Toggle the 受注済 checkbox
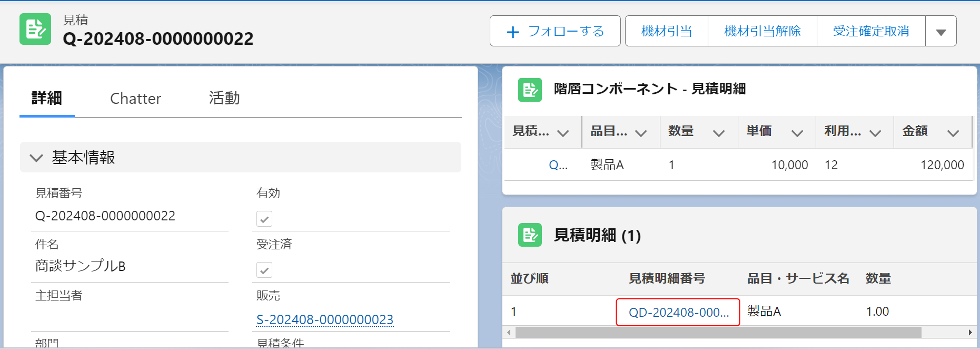This screenshot has width=980, height=349. pos(264,270)
